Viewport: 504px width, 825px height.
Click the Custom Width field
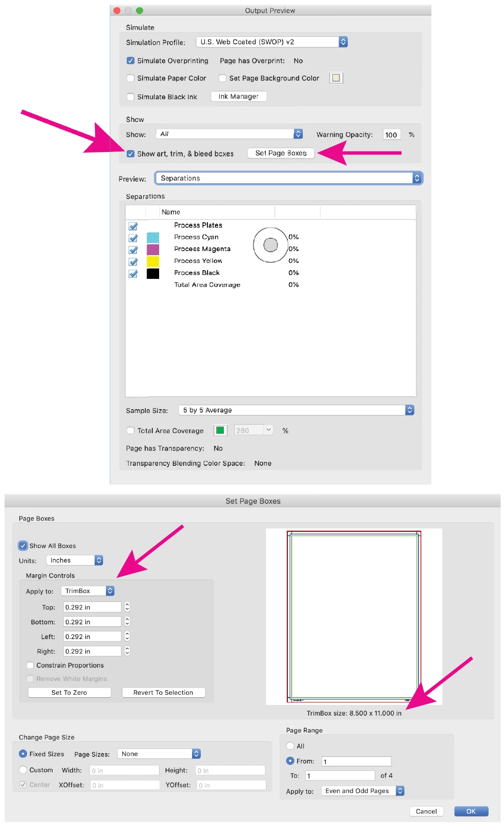pyautogui.click(x=125, y=770)
